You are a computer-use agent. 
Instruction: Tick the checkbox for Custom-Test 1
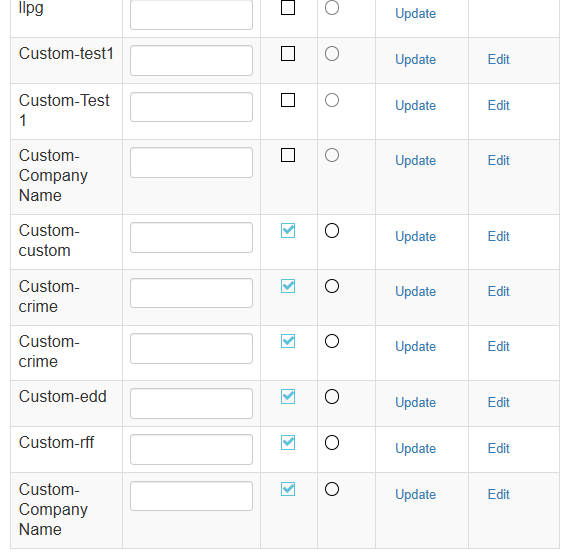[x=288, y=100]
